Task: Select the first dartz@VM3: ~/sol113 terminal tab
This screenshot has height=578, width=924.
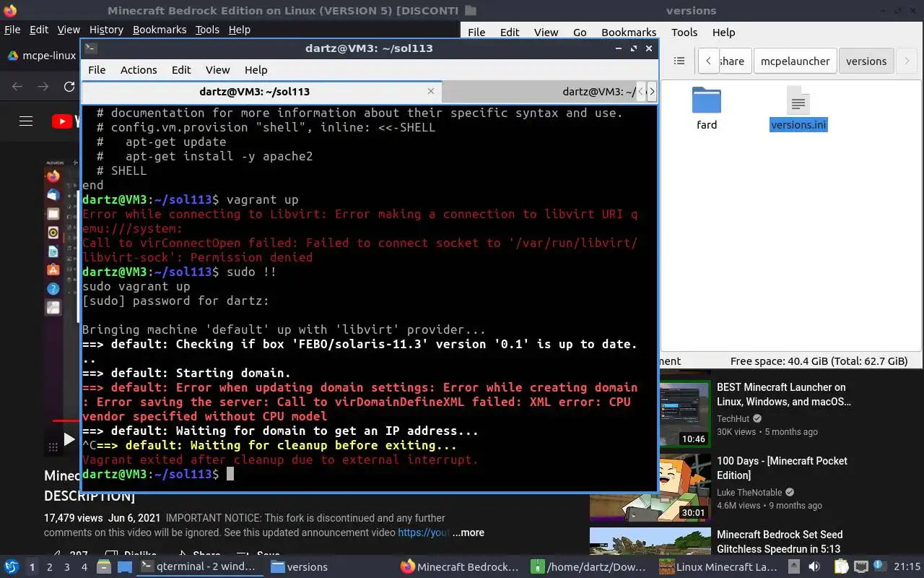Action: pyautogui.click(x=261, y=92)
